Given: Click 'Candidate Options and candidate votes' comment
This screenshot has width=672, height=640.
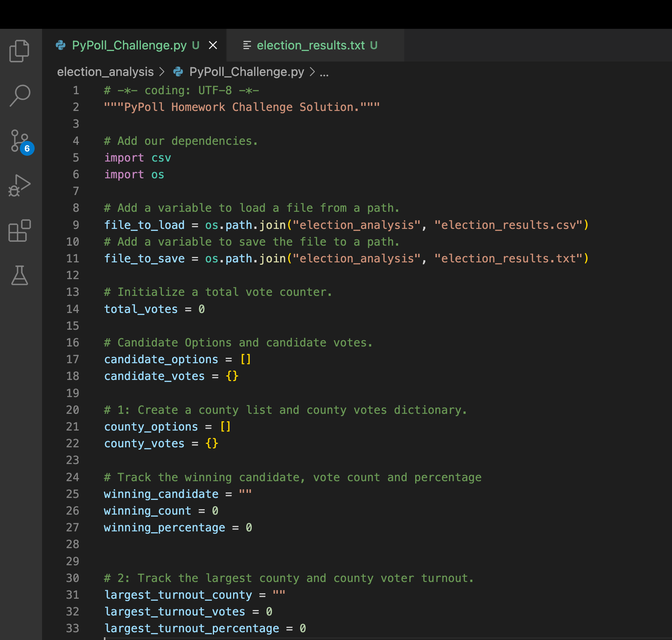Looking at the screenshot, I should [238, 343].
